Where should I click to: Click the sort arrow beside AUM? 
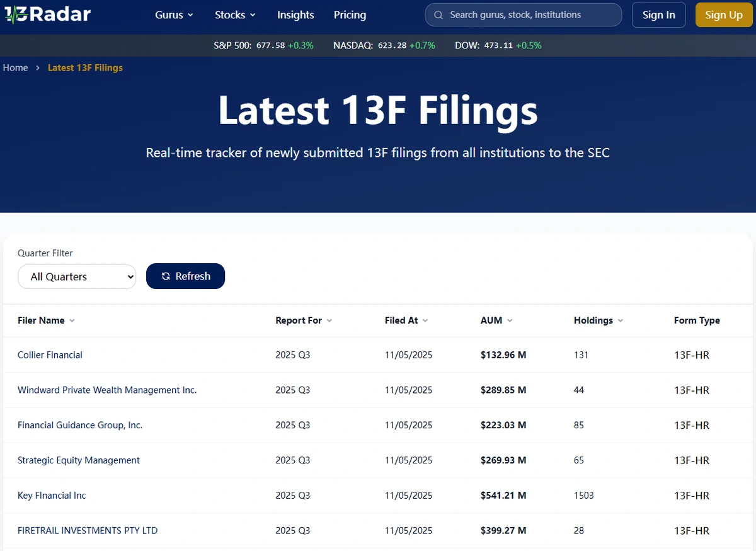[x=510, y=321]
